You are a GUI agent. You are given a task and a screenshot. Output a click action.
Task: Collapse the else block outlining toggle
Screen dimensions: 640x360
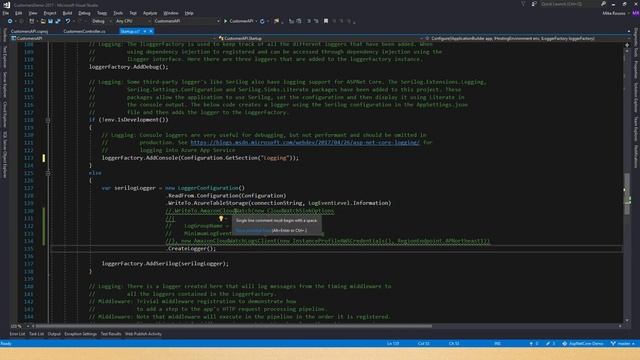coord(48,173)
